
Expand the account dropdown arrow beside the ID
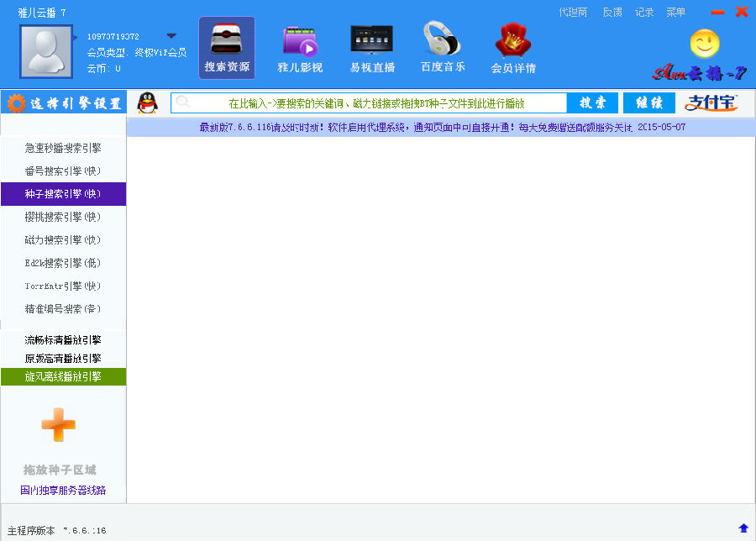[x=171, y=36]
